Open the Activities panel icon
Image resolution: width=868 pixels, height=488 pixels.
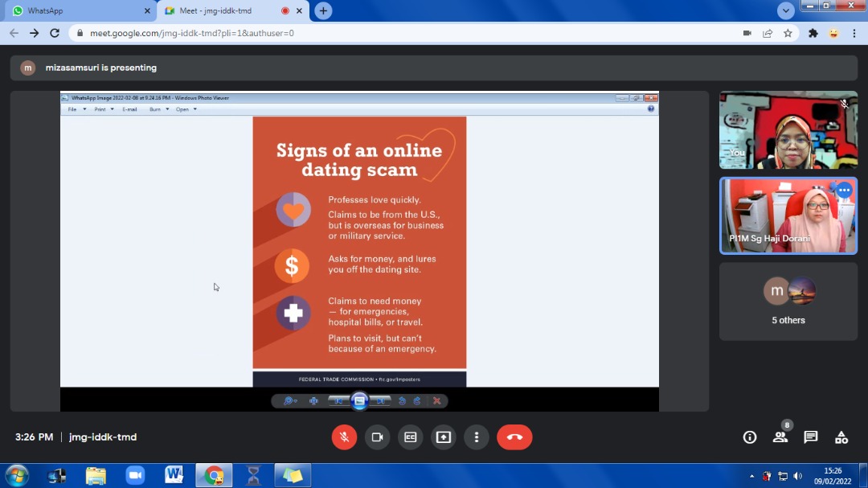point(841,437)
